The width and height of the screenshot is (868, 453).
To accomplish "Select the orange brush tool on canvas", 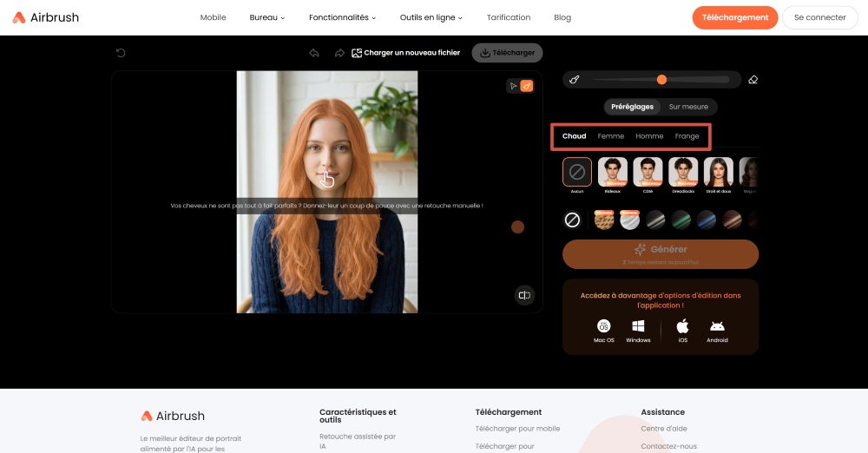I will 527,86.
